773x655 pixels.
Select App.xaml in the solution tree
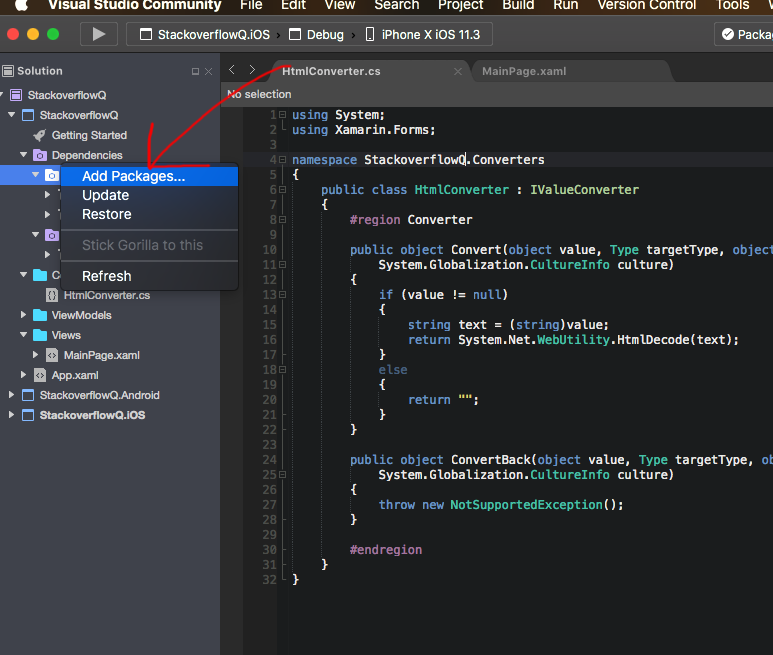click(75, 375)
